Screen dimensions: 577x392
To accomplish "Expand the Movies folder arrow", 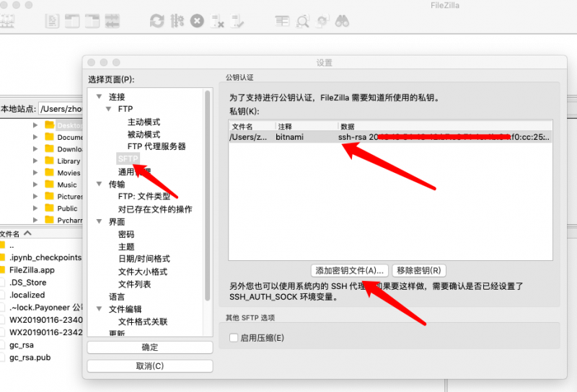I will coord(35,172).
